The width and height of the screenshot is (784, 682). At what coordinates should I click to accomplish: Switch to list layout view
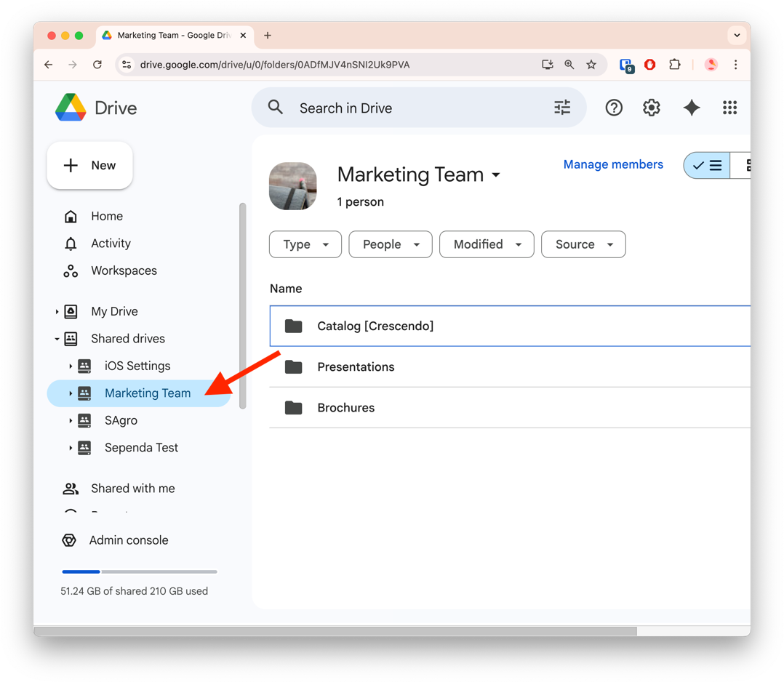pos(707,166)
